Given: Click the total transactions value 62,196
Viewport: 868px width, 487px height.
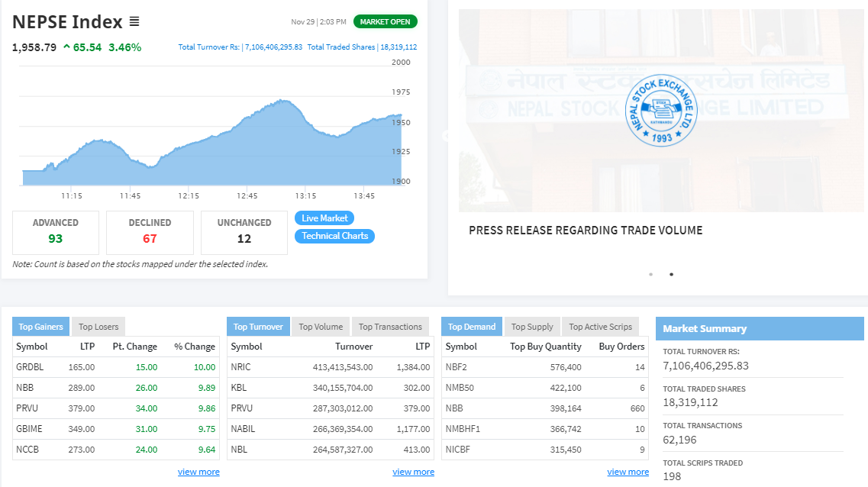Looking at the screenshot, I should point(679,440).
